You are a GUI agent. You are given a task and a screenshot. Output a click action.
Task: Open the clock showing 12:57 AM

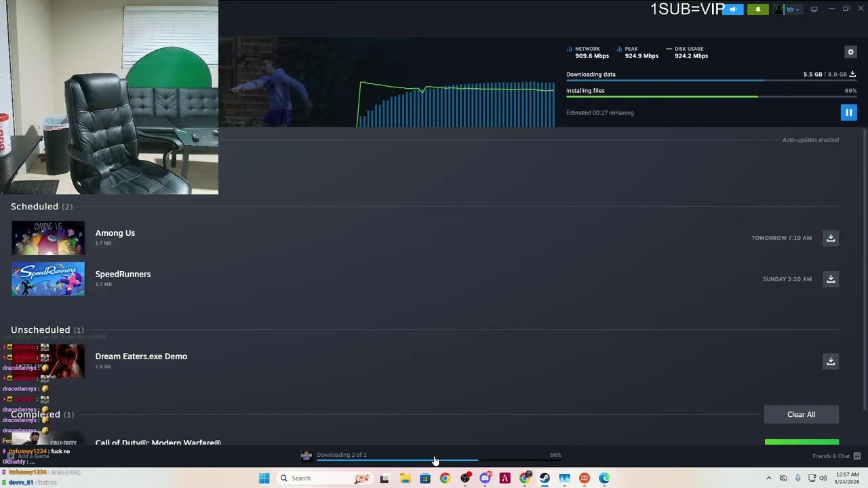[848, 479]
